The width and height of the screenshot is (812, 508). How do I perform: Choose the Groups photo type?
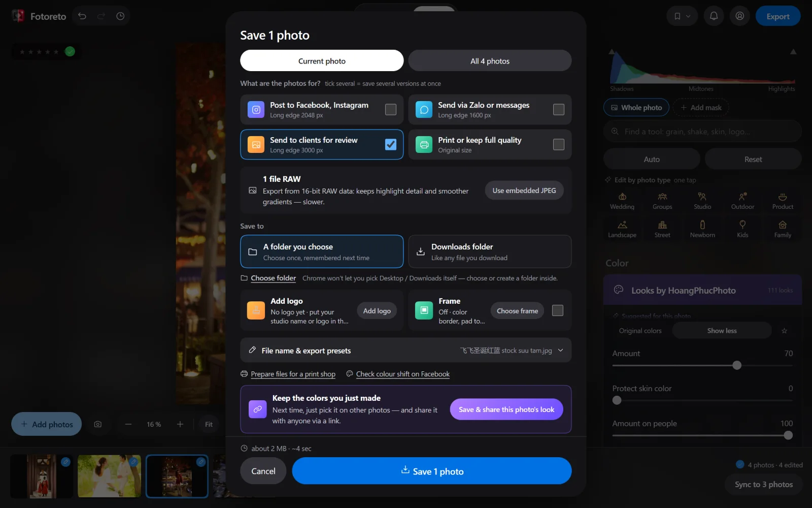(x=662, y=201)
